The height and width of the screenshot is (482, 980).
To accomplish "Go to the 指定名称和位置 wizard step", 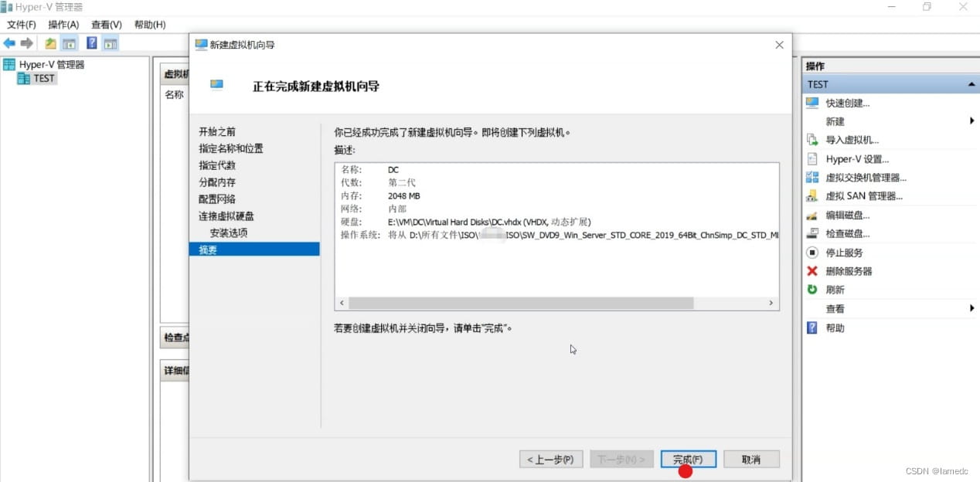I will click(x=231, y=148).
